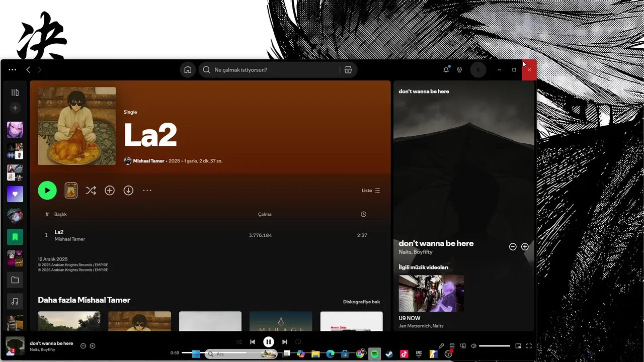Download the La2 single

pos(128,191)
